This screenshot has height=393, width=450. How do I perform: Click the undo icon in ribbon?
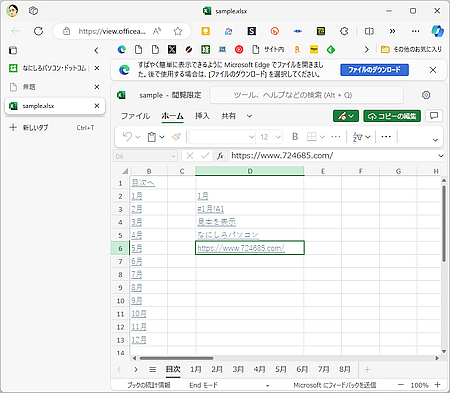[x=127, y=137]
